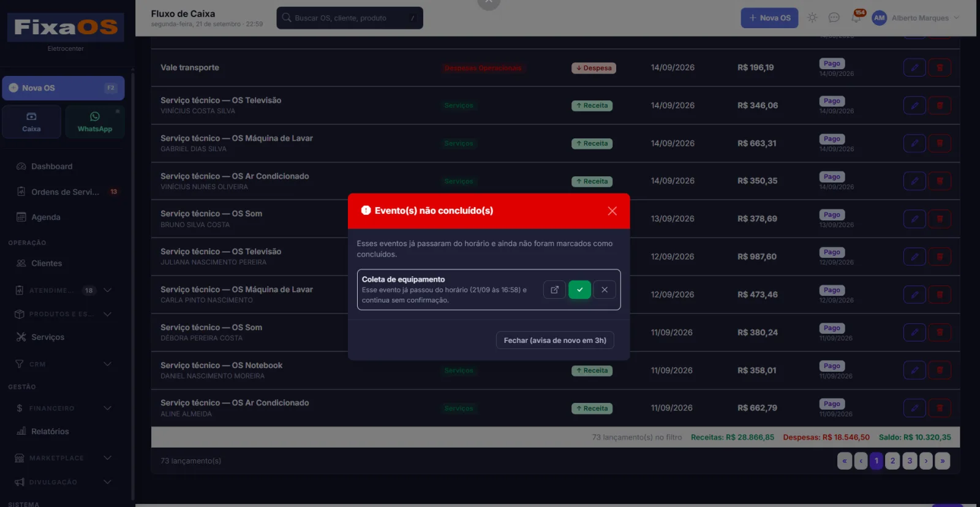Open the chat messages icon

pyautogui.click(x=834, y=18)
